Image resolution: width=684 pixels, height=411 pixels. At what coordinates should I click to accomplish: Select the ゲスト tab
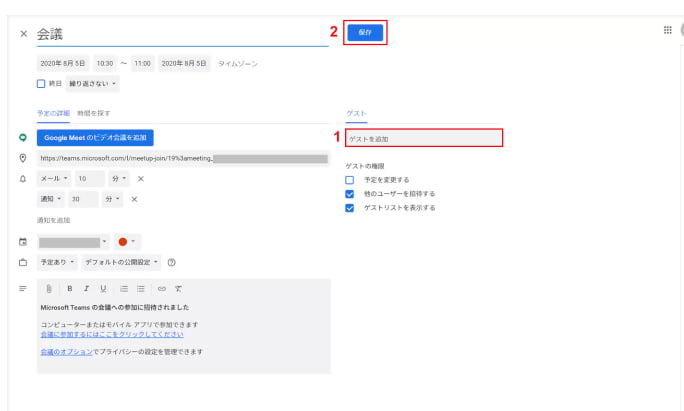coord(356,113)
